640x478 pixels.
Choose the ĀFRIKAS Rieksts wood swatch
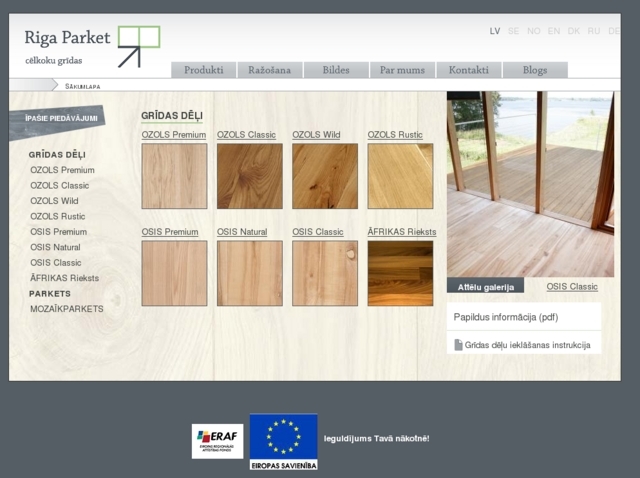click(x=400, y=273)
